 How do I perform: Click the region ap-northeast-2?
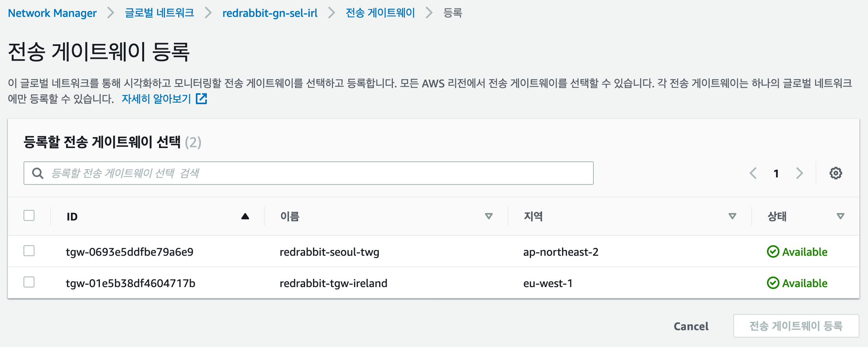click(x=561, y=252)
